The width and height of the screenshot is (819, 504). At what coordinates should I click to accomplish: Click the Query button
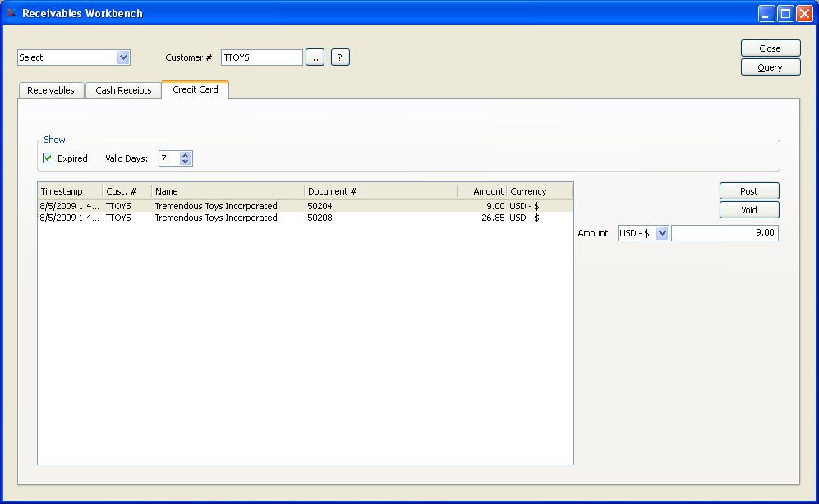click(x=771, y=67)
